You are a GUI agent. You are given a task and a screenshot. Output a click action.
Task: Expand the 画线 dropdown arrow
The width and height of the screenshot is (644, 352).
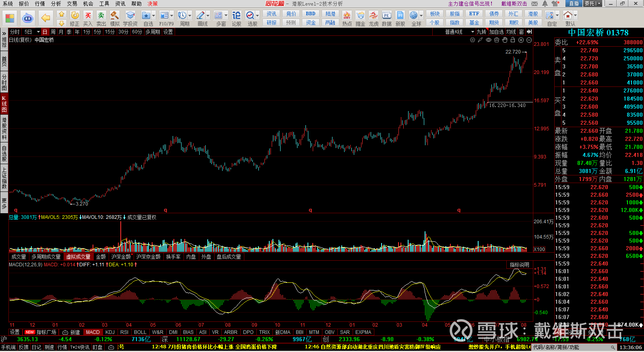pos(208,16)
